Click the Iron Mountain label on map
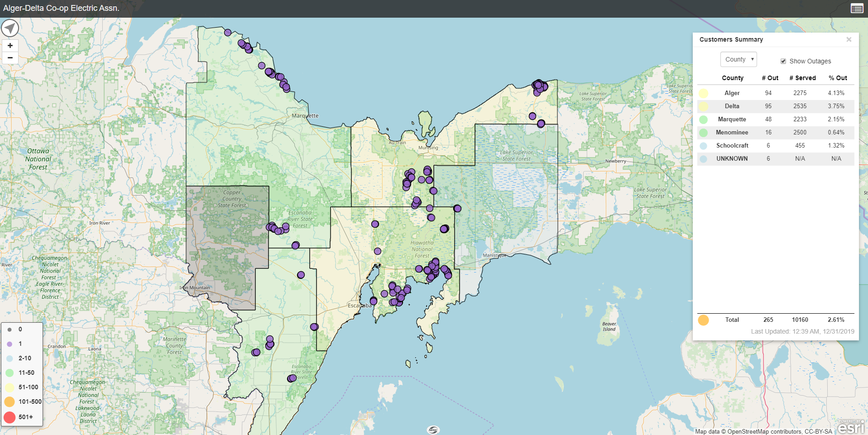This screenshot has height=435, width=868. [x=194, y=287]
